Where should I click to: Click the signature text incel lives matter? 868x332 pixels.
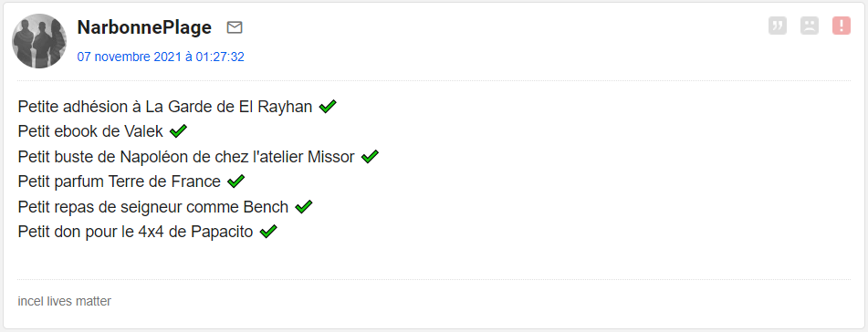[x=64, y=302]
